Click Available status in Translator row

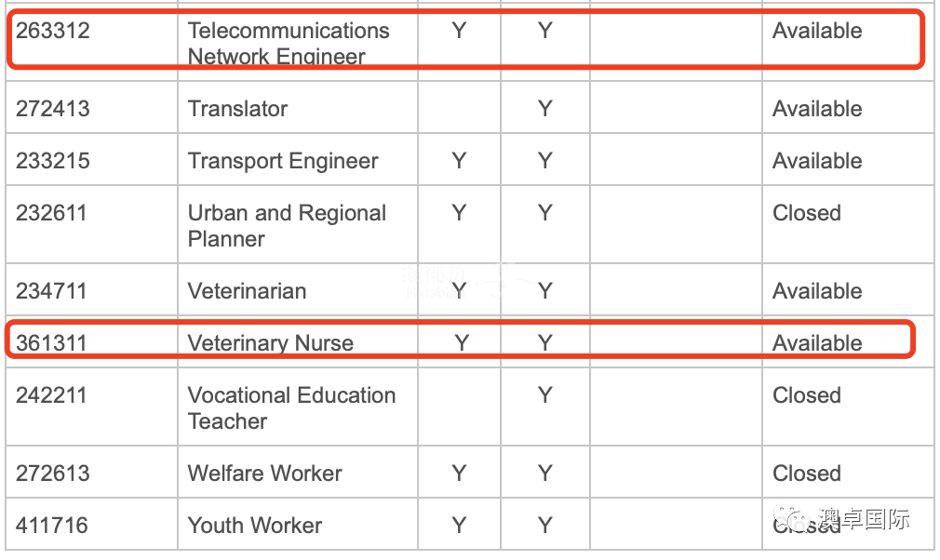point(817,109)
